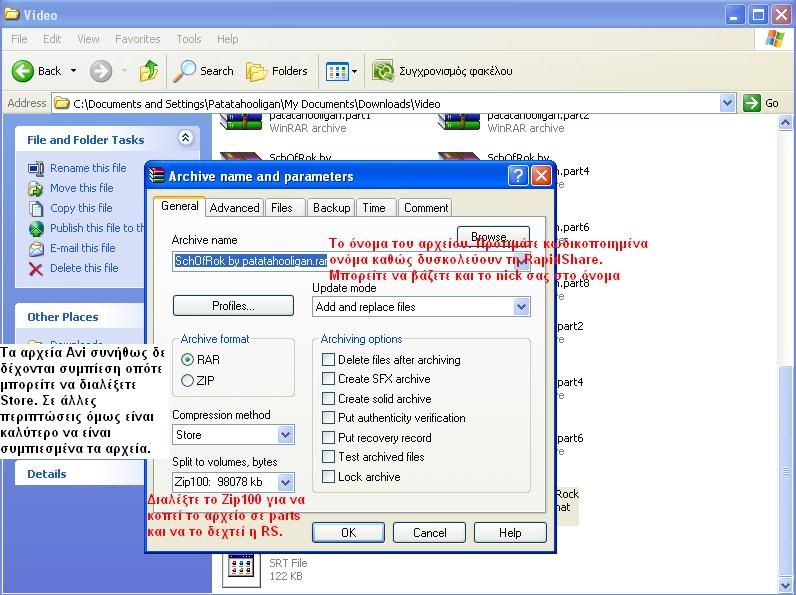This screenshot has height=595, width=796.
Task: Toggle the Folders pane icon
Action: (x=256, y=72)
